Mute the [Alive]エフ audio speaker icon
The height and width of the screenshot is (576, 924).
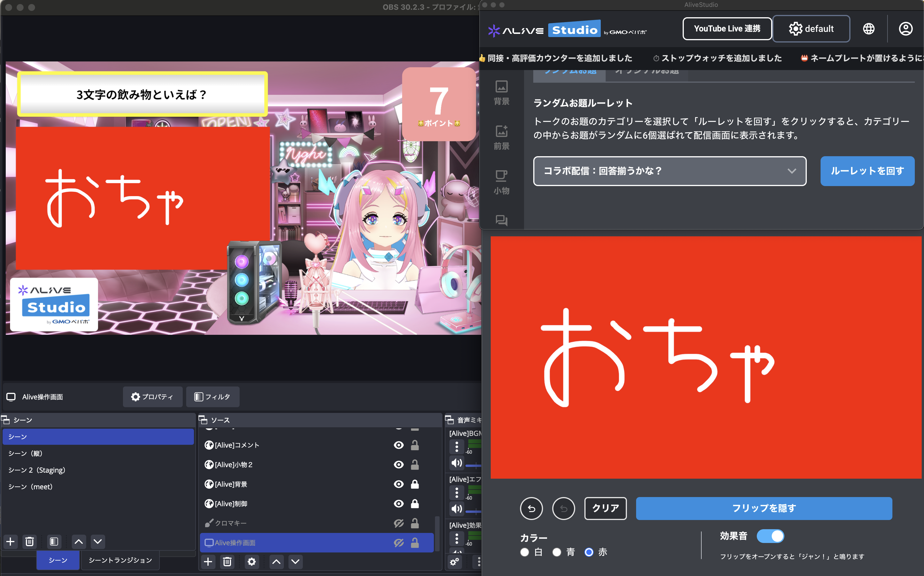[457, 509]
